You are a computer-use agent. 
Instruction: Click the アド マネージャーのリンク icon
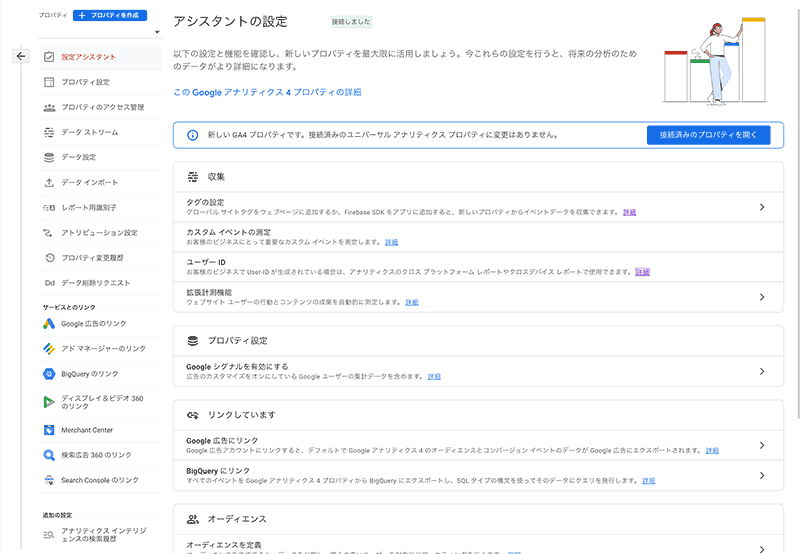49,348
